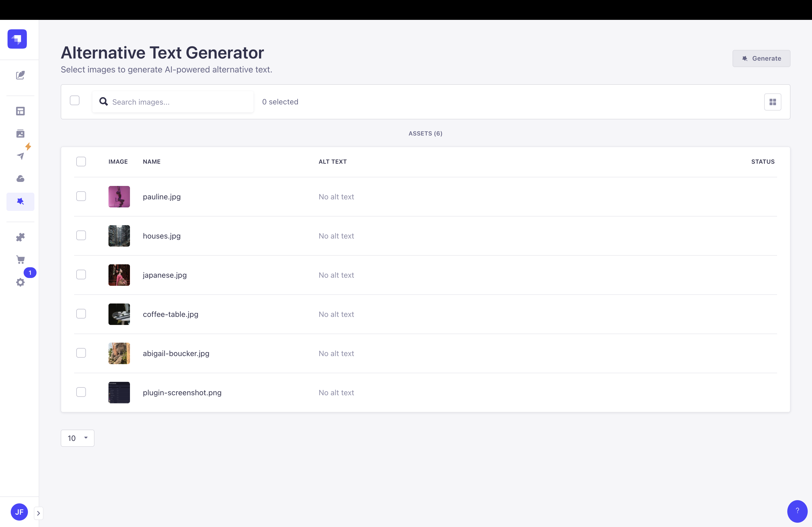Viewport: 812px width, 527px height.
Task: Check the box for pauline.jpg
Action: coord(81,196)
